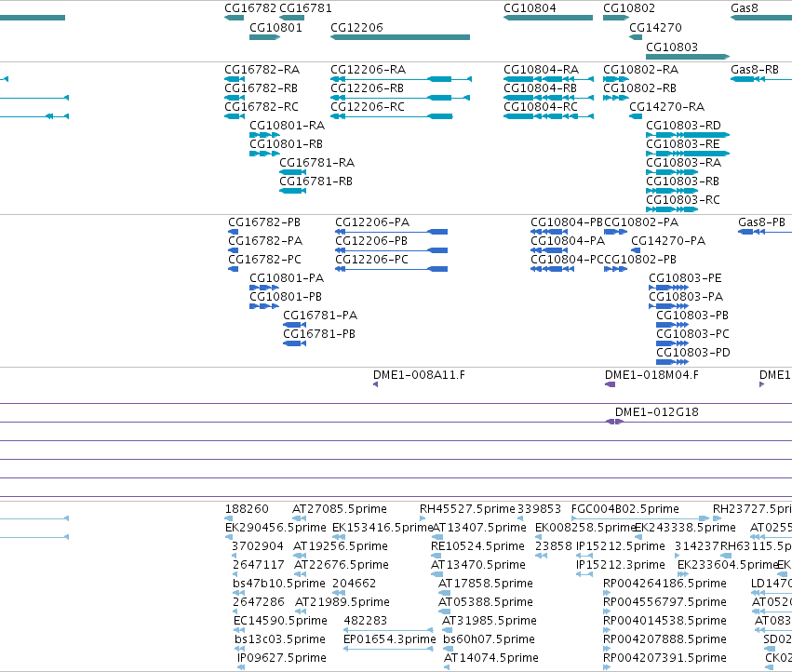Image resolution: width=792 pixels, height=672 pixels.
Task: Select protein CG14270-PA
Action: click(x=668, y=241)
